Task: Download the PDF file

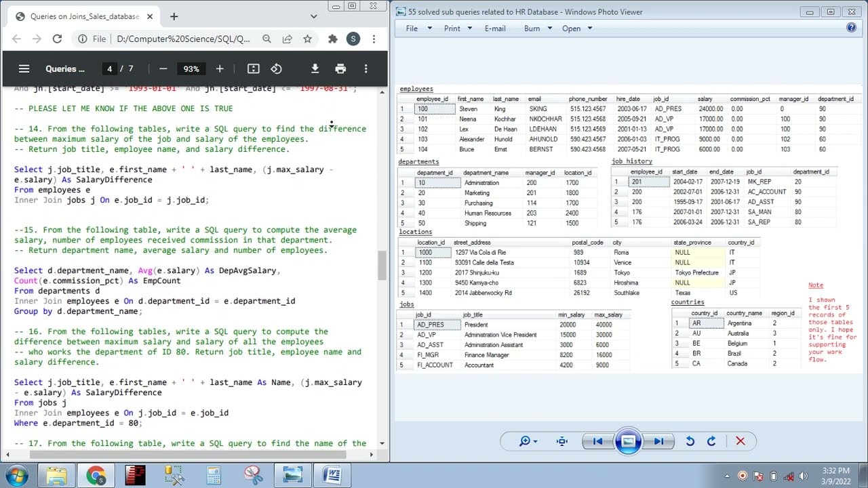Action: [315, 68]
